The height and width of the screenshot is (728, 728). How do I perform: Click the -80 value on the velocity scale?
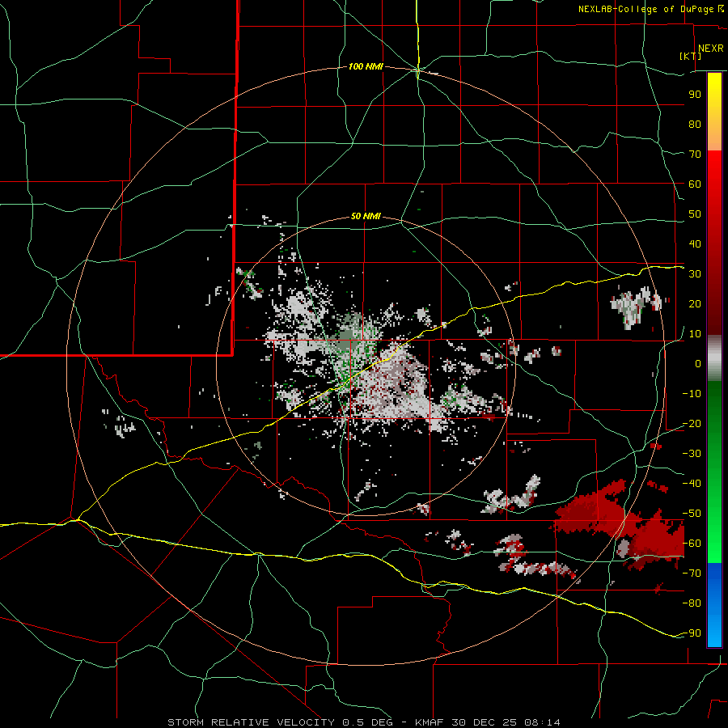692,603
